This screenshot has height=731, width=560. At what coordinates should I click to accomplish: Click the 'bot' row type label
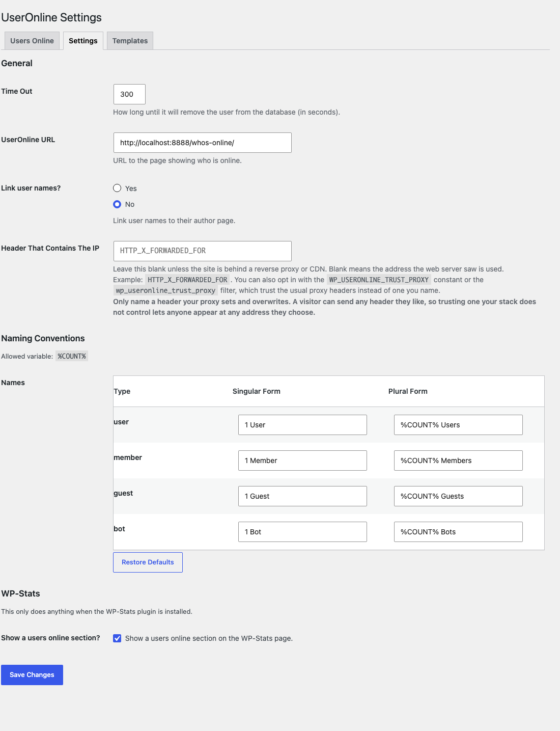pyautogui.click(x=119, y=529)
